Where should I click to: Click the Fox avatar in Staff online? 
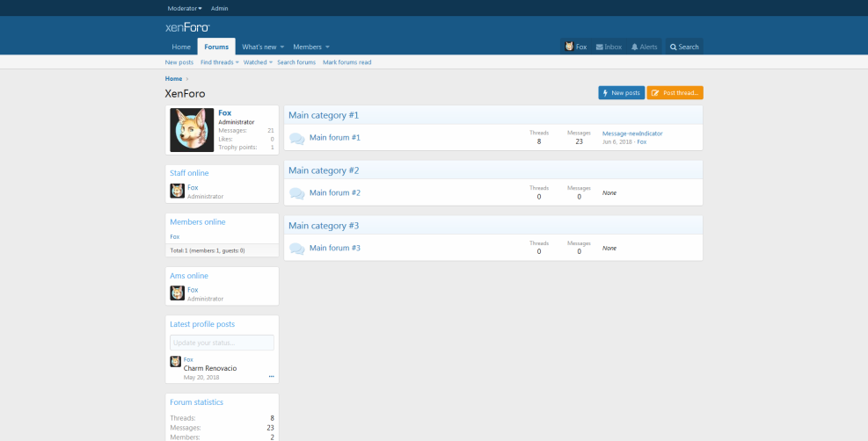click(x=176, y=191)
